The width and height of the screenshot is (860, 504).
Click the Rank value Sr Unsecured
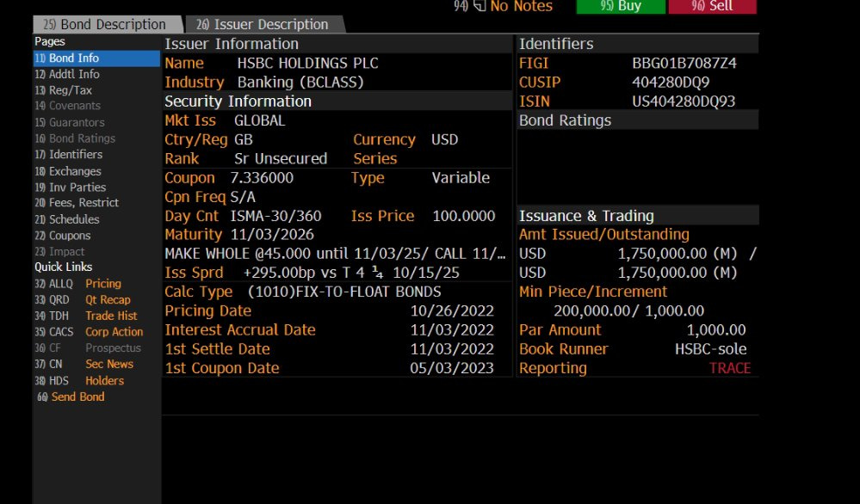pyautogui.click(x=281, y=159)
